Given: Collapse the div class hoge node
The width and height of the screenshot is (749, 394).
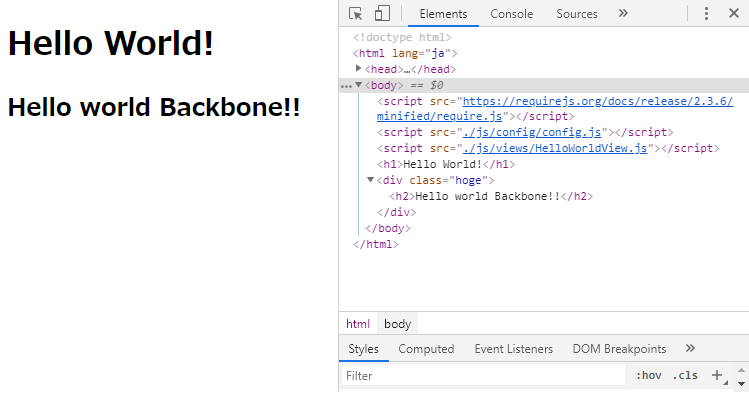Looking at the screenshot, I should click(x=370, y=180).
